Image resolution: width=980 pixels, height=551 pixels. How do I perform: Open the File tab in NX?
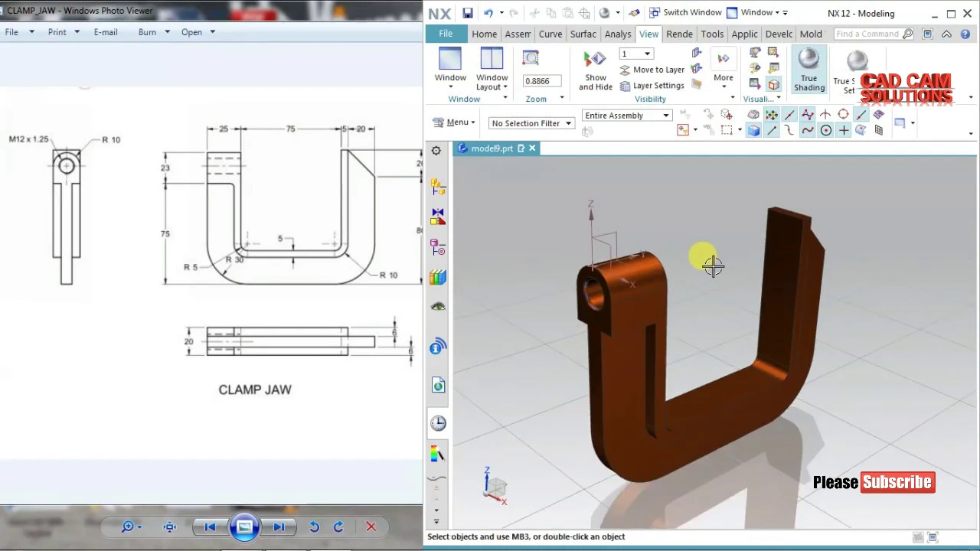446,34
